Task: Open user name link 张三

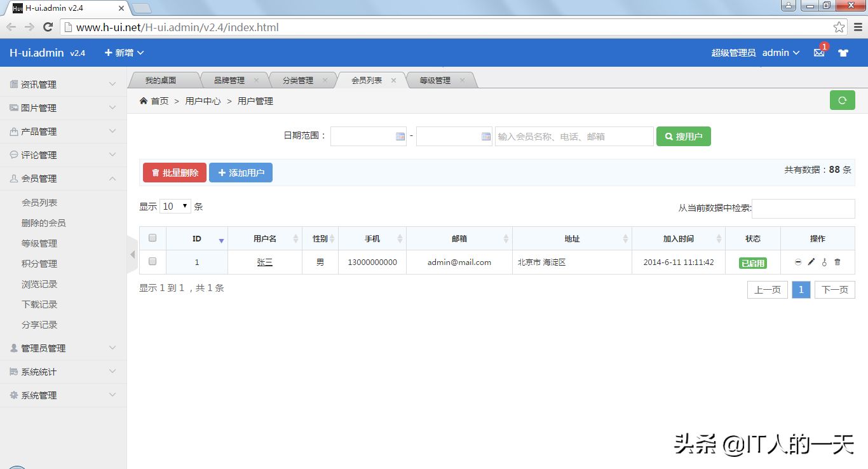Action: (265, 262)
